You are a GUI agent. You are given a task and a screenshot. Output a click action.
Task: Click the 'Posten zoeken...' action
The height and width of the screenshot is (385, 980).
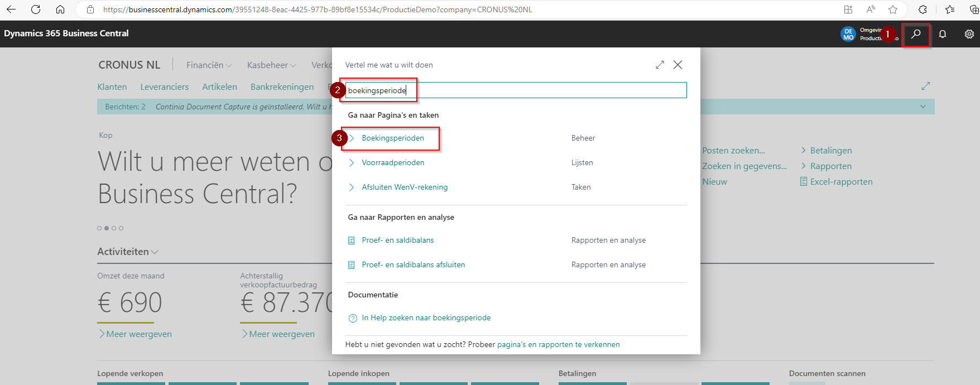pos(734,151)
